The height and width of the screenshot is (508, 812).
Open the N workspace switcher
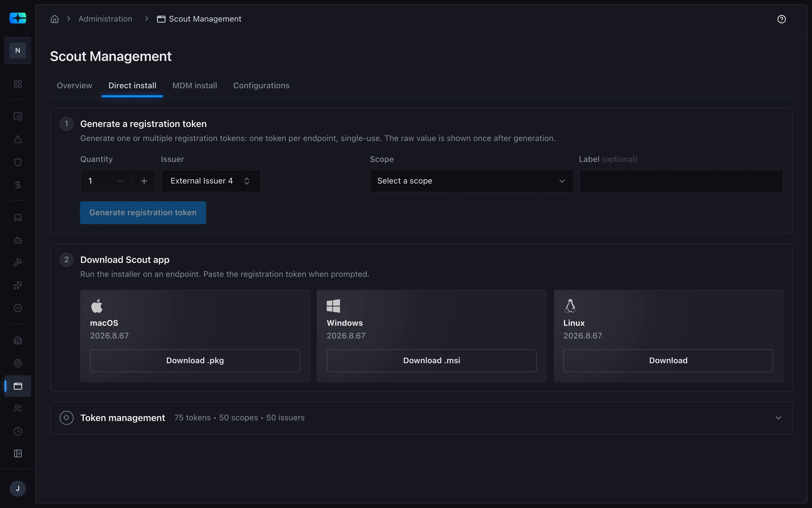(x=18, y=50)
